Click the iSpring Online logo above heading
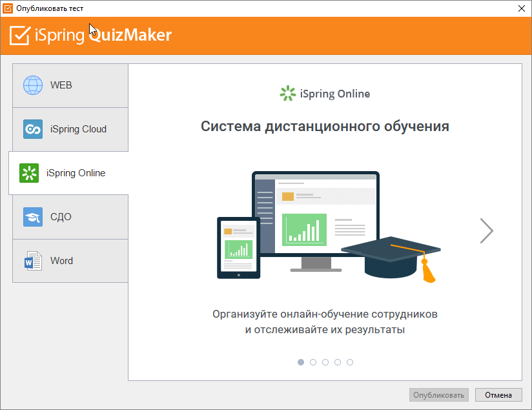 [x=325, y=94]
